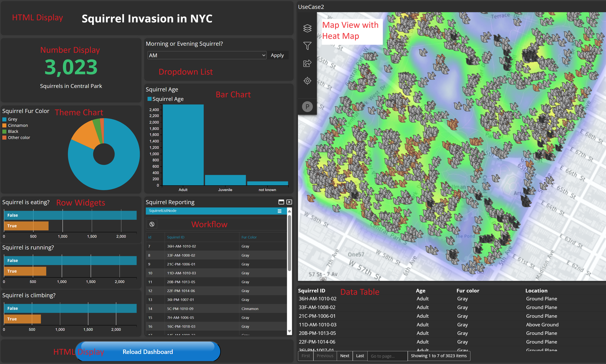The image size is (606, 364).
Task: Click the workflow refresh icon in Squirrel Reporting
Action: click(x=152, y=224)
